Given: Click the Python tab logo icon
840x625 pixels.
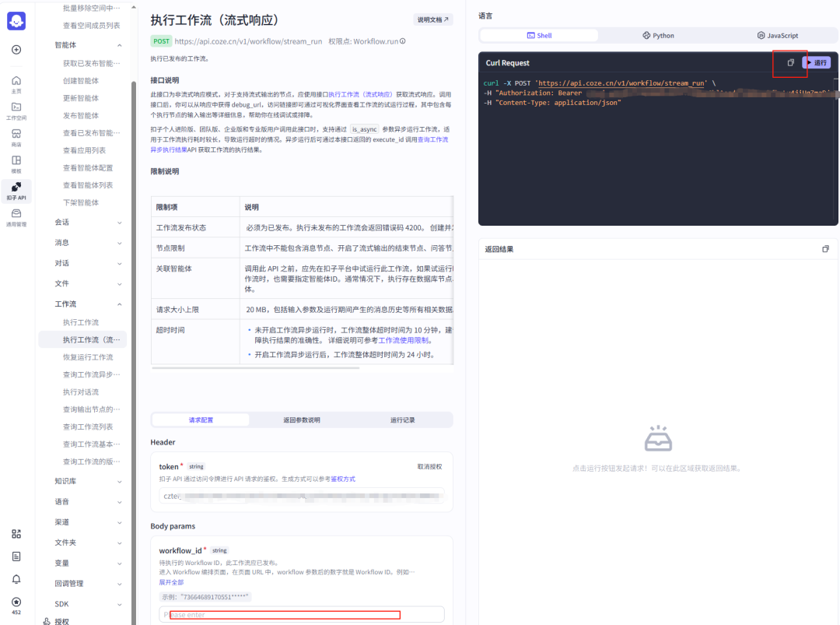Looking at the screenshot, I should coord(646,35).
